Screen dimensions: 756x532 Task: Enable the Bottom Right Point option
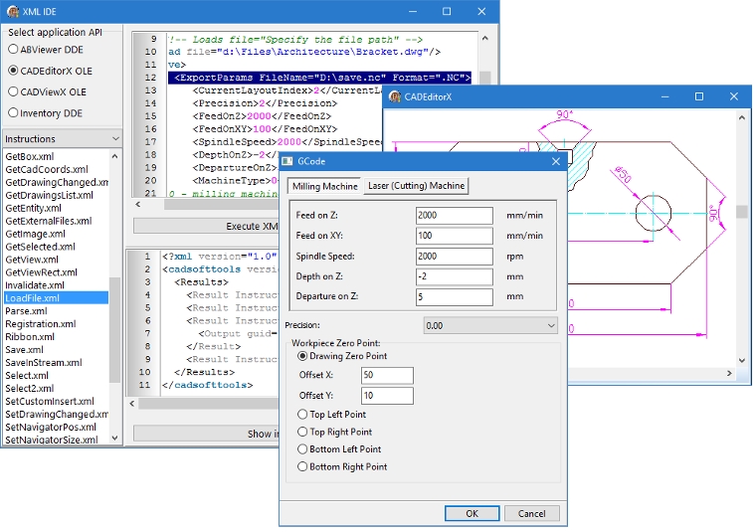(303, 466)
